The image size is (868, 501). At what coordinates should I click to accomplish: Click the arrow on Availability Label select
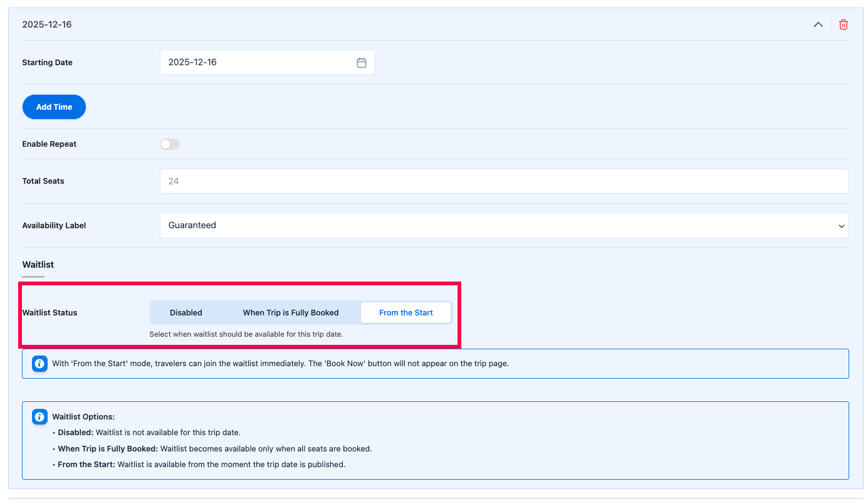coord(841,226)
